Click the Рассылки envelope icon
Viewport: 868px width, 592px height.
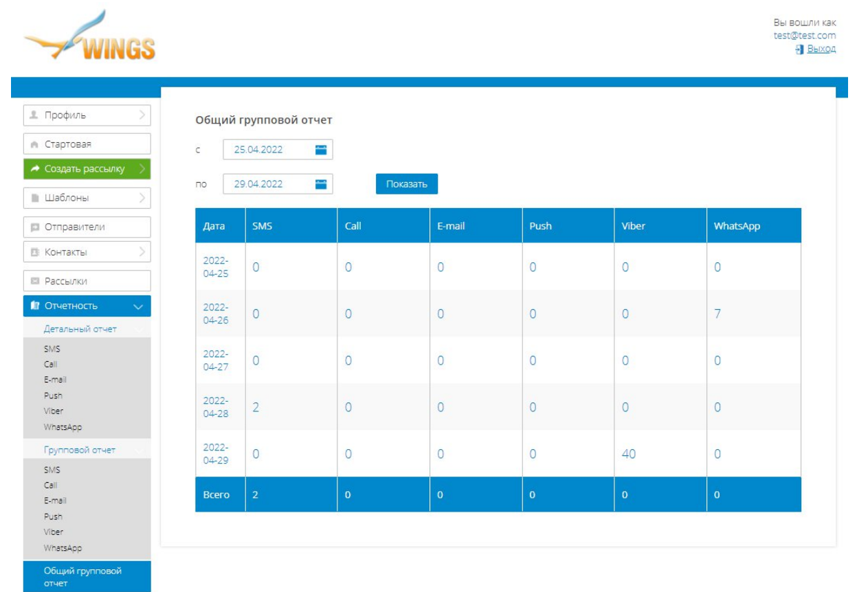pos(35,282)
